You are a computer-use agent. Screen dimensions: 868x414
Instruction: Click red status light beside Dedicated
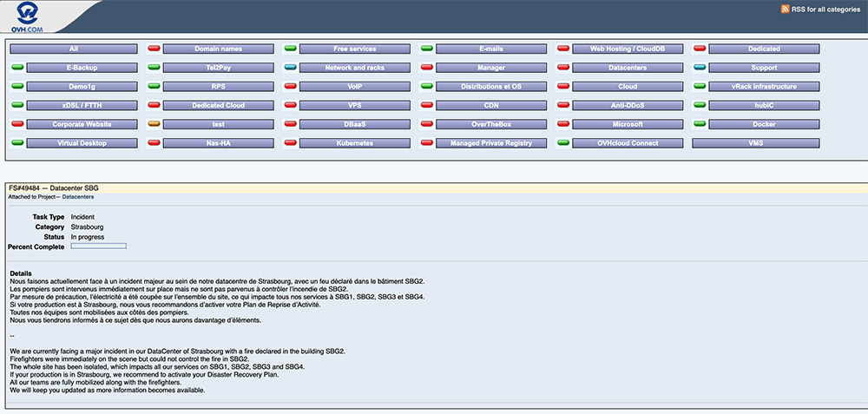click(700, 49)
